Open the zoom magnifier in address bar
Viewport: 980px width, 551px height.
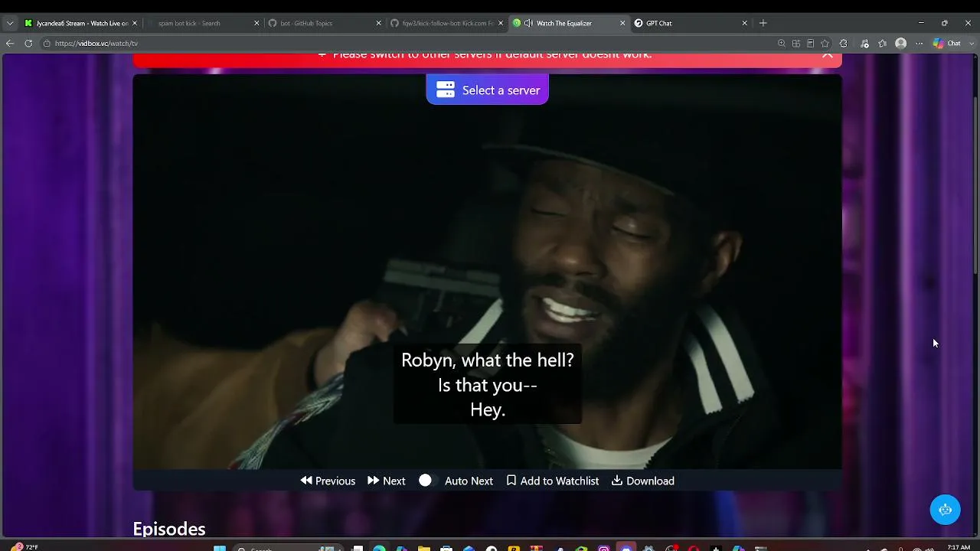(x=781, y=44)
